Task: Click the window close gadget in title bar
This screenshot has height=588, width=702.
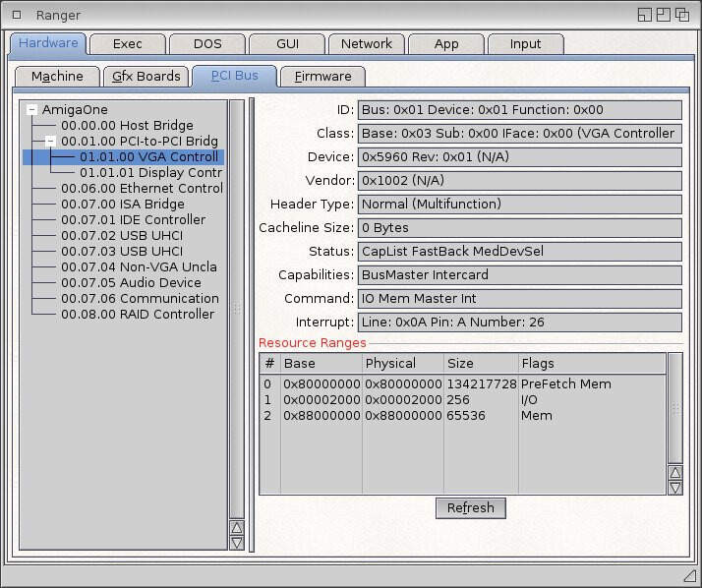Action: click(17, 15)
